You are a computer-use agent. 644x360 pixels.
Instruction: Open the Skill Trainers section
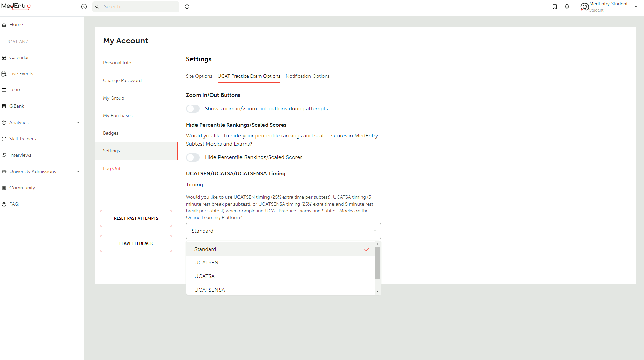(23, 139)
